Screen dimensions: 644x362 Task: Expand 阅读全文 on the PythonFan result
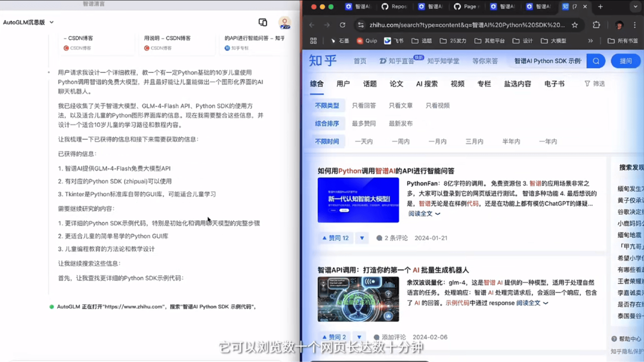click(425, 214)
